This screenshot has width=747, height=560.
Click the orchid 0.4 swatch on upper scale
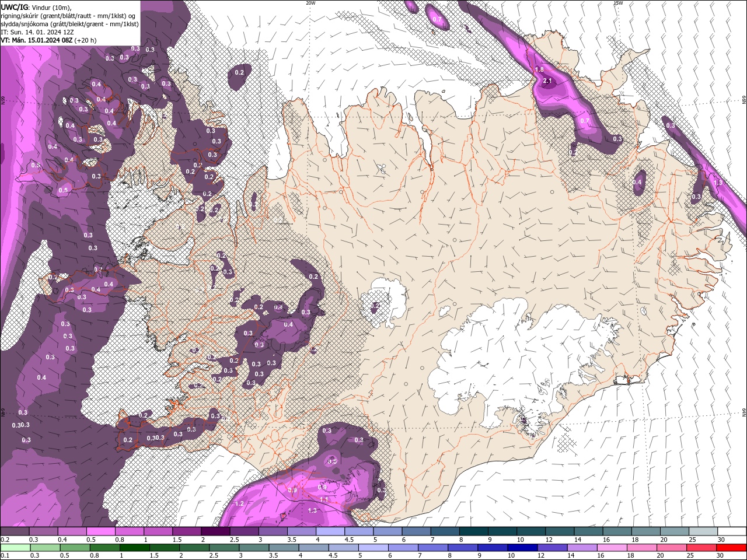click(72, 531)
